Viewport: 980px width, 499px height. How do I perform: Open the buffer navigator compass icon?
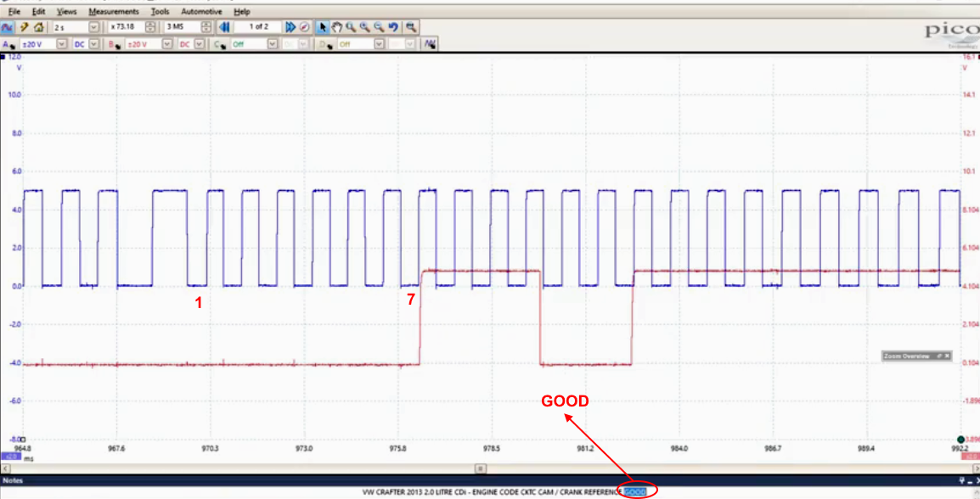(x=304, y=27)
